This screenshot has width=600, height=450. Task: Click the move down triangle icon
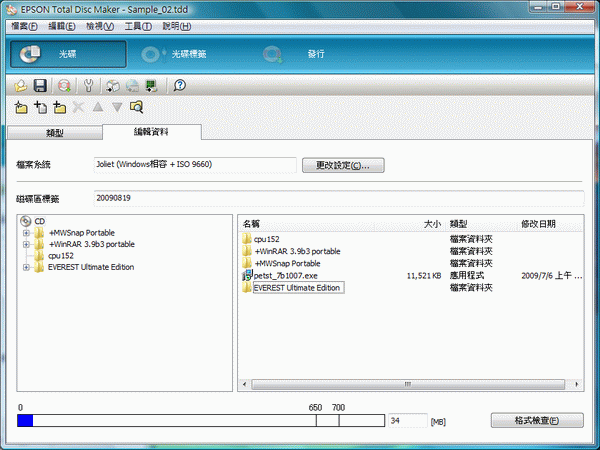pos(117,107)
